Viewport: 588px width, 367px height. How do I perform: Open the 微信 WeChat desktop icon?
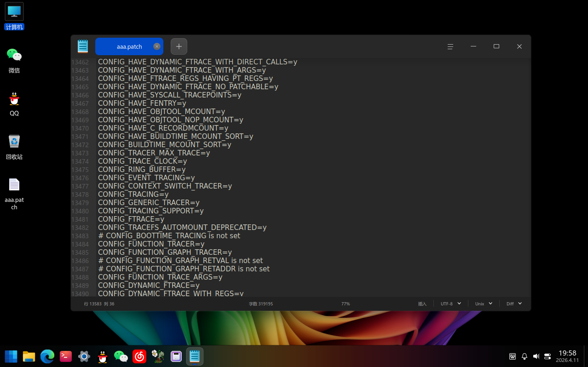point(14,60)
